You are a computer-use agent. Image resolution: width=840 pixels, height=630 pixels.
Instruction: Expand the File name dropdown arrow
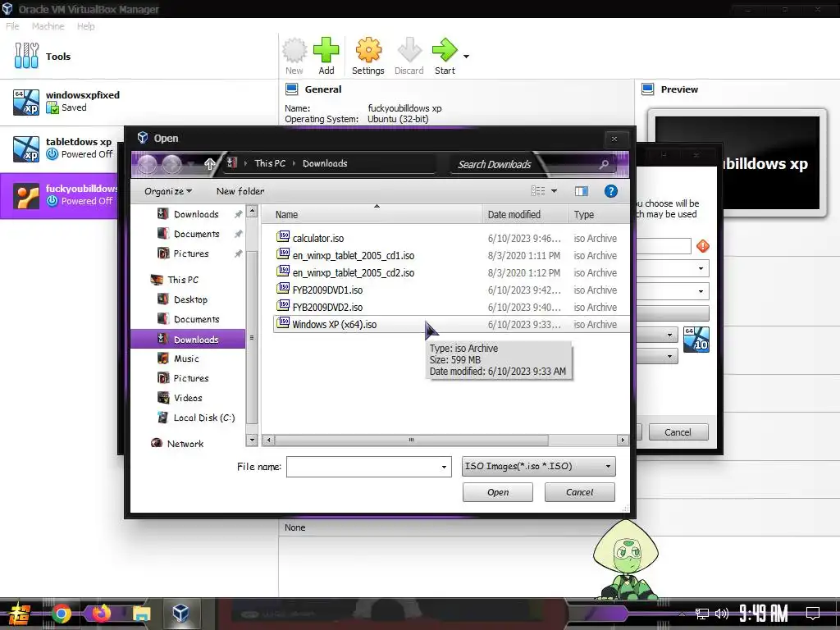[x=444, y=467]
